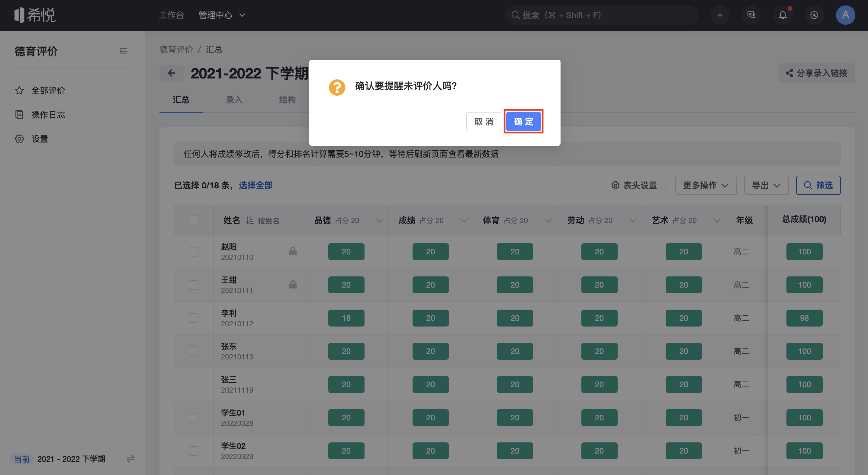868x475 pixels.
Task: Open the user avatar A
Action: pyautogui.click(x=845, y=15)
